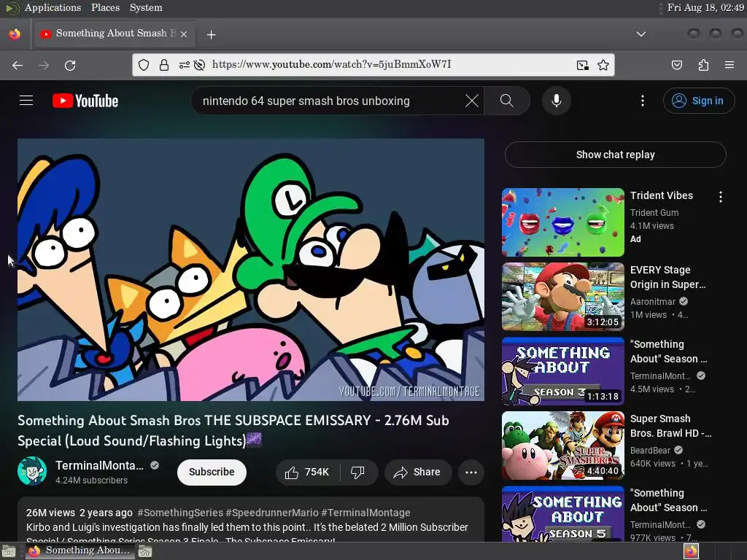Screen dimensions: 747x560
Task: Go forward in Firefox history
Action: pyautogui.click(x=44, y=65)
